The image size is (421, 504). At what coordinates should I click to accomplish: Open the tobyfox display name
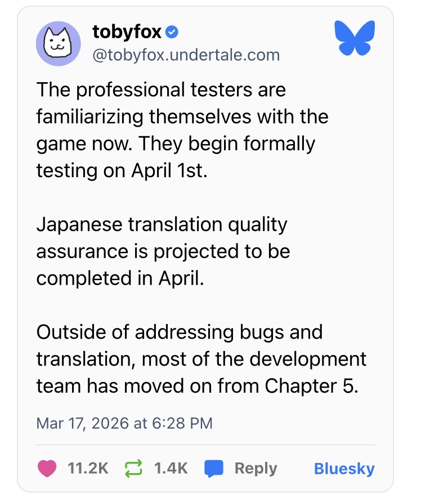coord(127,32)
